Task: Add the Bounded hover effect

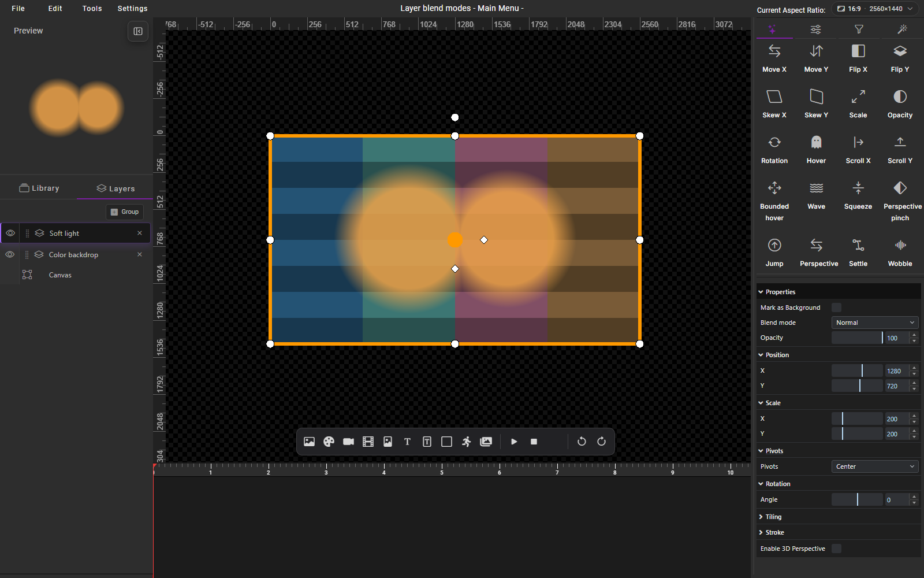Action: tap(774, 201)
